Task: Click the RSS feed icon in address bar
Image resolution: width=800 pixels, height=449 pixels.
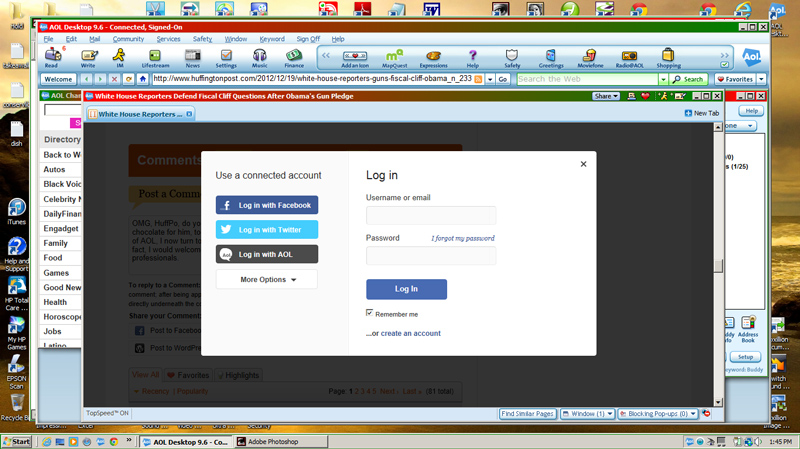Action: pos(478,79)
